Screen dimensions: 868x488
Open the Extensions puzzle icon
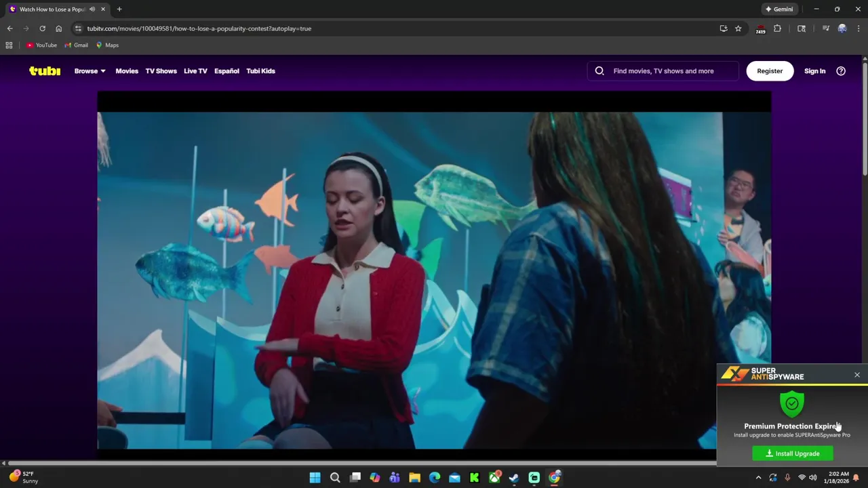(778, 28)
